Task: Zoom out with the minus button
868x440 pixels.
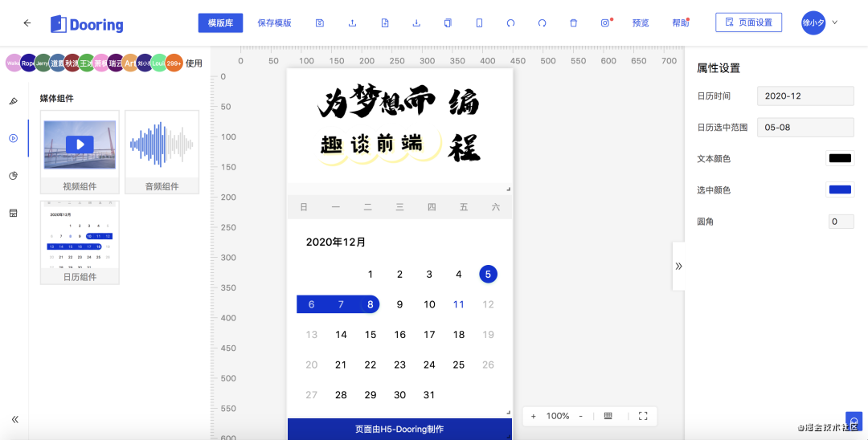Action: 581,416
